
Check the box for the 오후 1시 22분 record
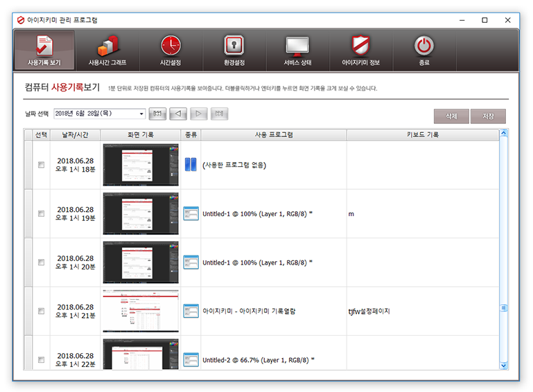41,359
